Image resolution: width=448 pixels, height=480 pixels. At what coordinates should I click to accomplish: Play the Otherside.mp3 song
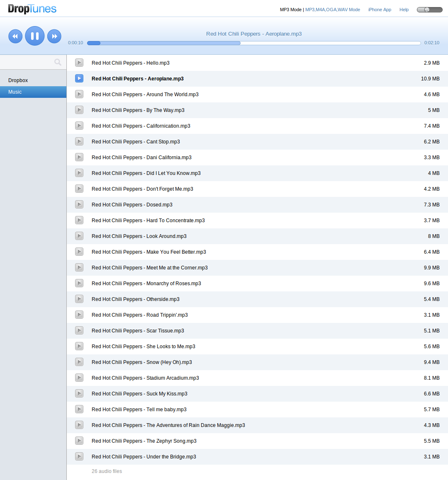[x=79, y=299]
